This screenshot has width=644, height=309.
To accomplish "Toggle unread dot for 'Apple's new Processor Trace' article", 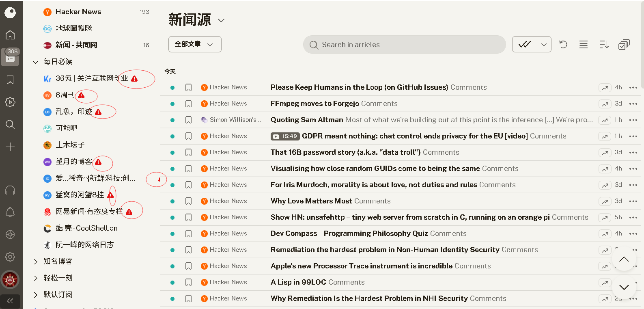I will (x=172, y=266).
